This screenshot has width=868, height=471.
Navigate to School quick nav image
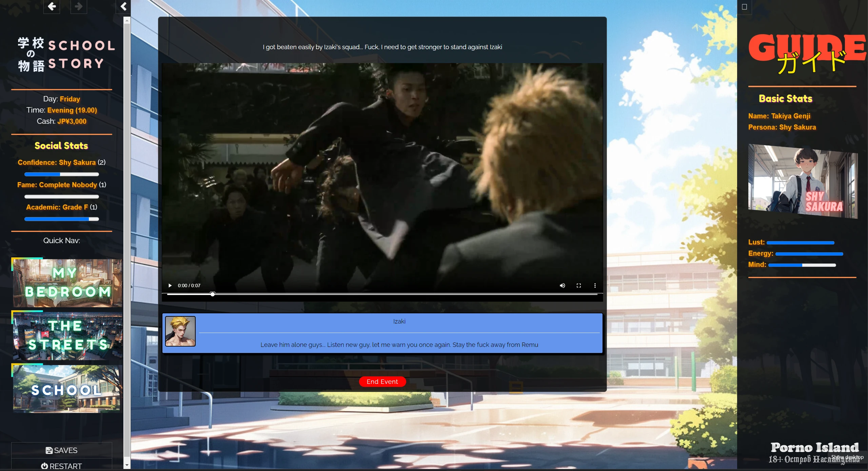(67, 389)
